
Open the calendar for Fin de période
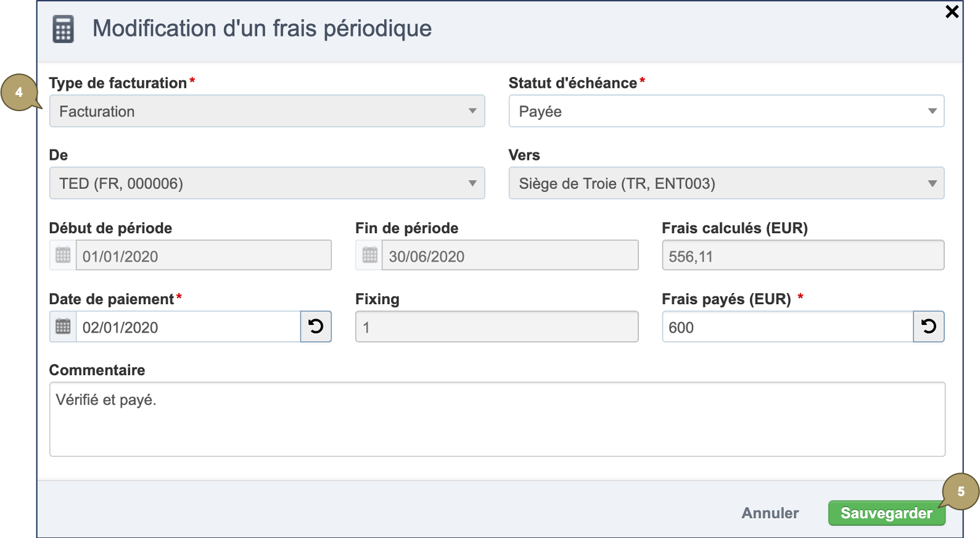(x=368, y=254)
